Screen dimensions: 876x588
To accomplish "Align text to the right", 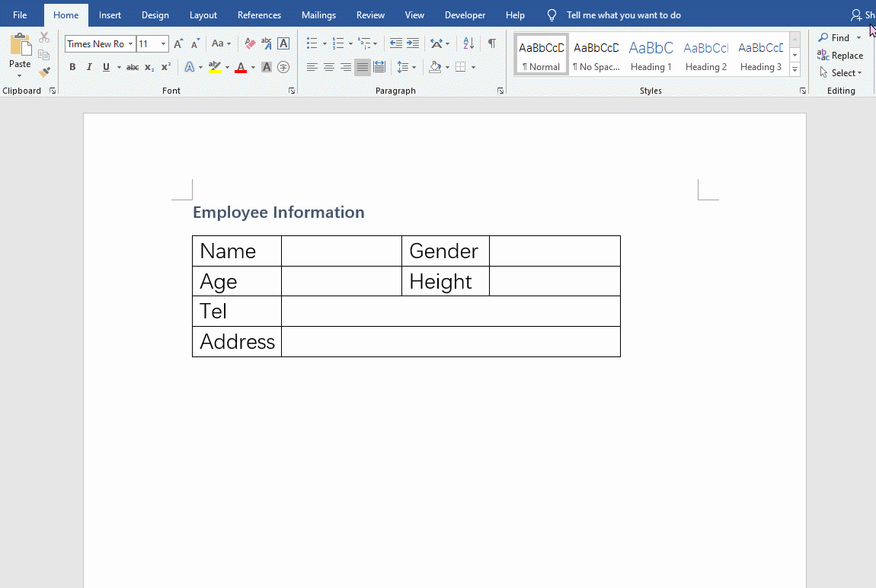I will click(x=346, y=68).
